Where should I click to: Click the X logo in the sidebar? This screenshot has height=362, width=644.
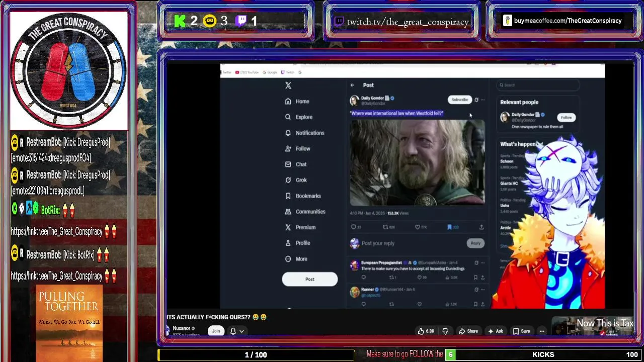288,85
